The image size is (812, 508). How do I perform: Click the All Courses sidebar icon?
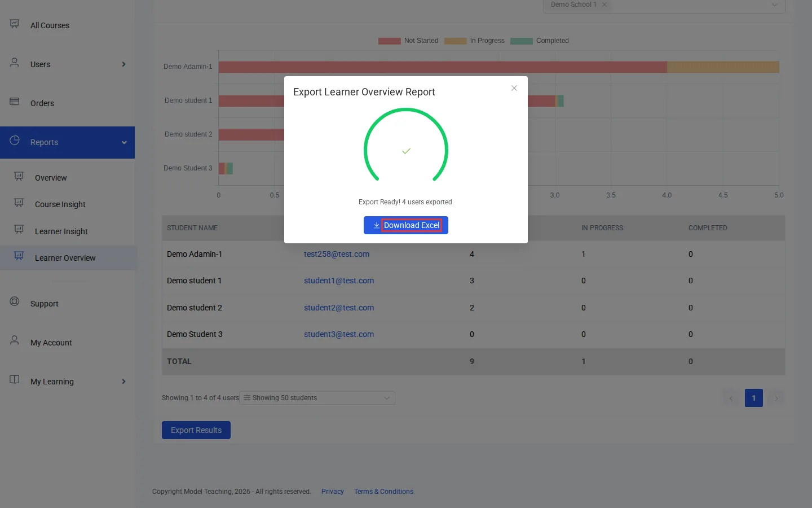[x=15, y=24]
